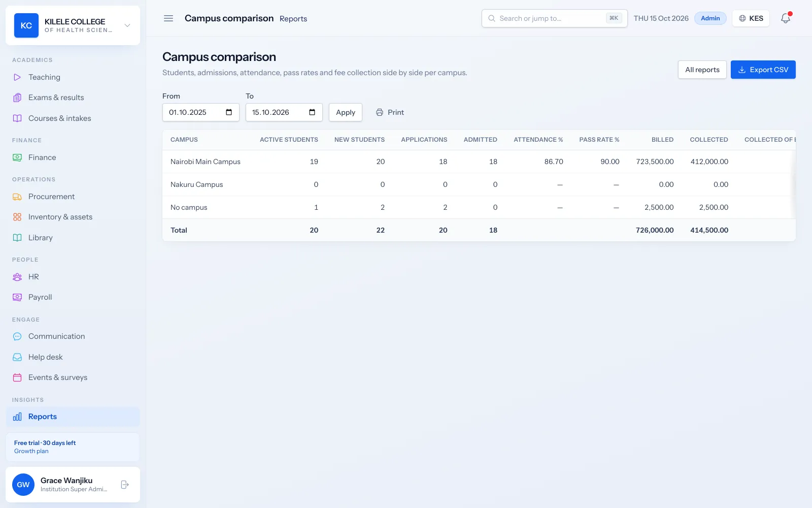
Task: Go to Courses & intakes
Action: [73, 118]
